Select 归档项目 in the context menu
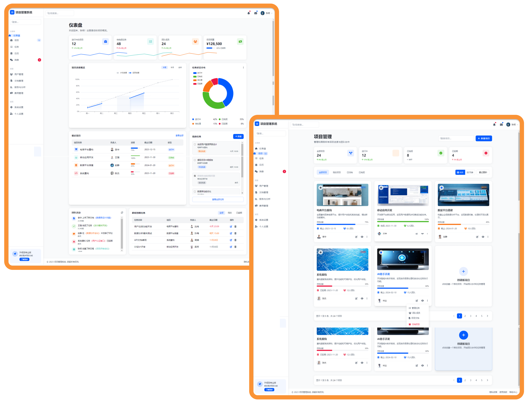532x403 pixels. point(415,324)
